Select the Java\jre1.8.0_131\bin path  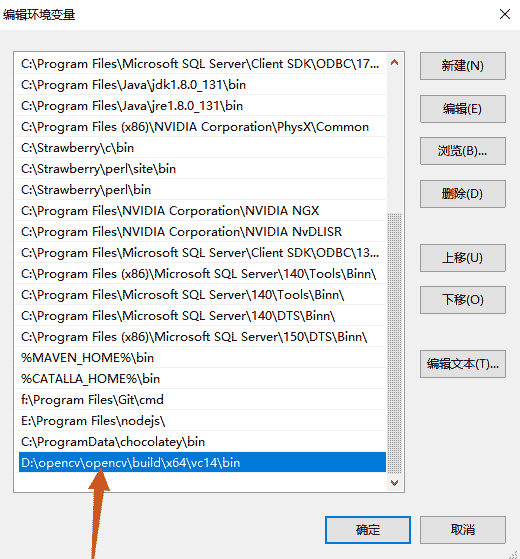(200, 106)
